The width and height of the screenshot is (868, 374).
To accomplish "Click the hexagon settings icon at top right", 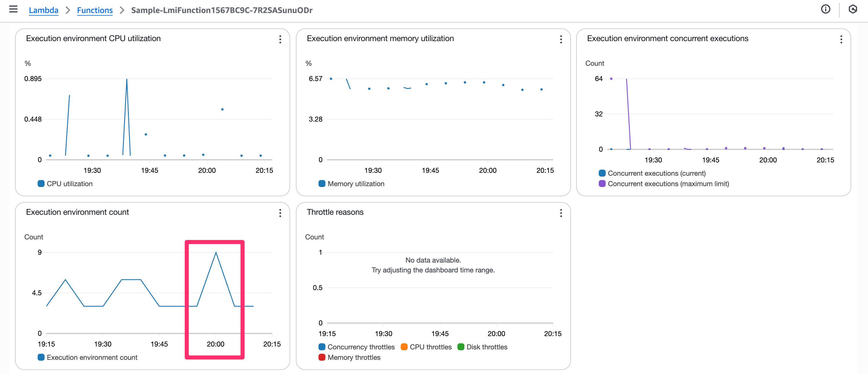I will click(852, 9).
